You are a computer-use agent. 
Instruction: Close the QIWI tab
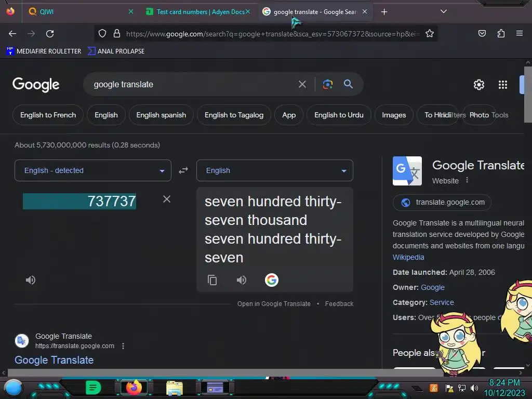pyautogui.click(x=130, y=11)
